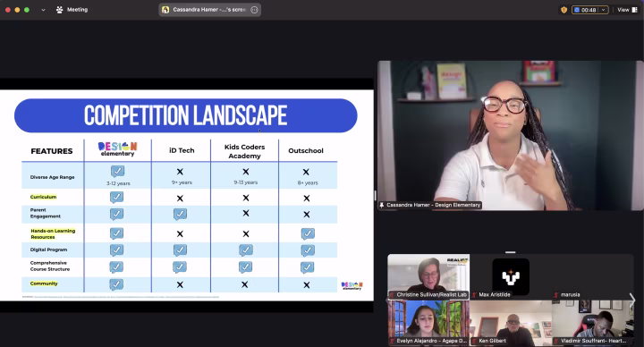The height and width of the screenshot is (347, 644).
Task: Click the Meeting info icon in the title bar
Action: [60, 10]
